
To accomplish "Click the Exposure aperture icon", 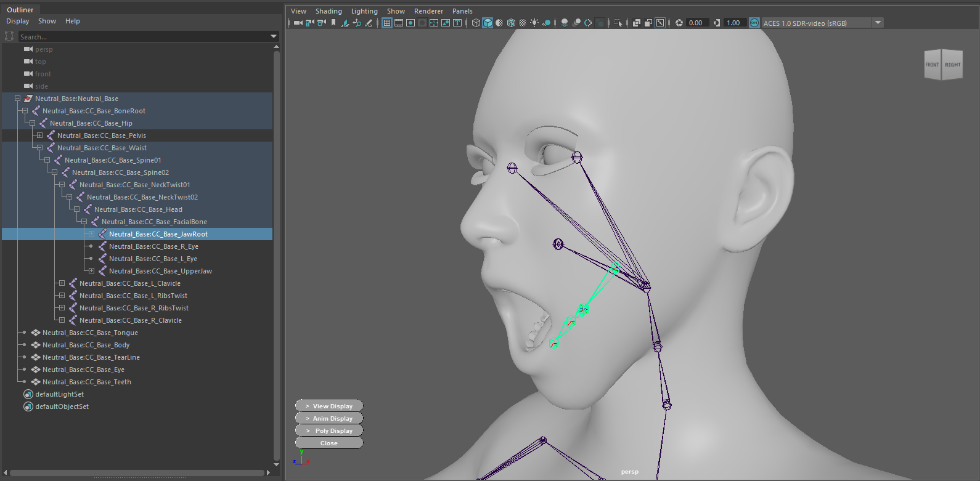I will pos(679,23).
